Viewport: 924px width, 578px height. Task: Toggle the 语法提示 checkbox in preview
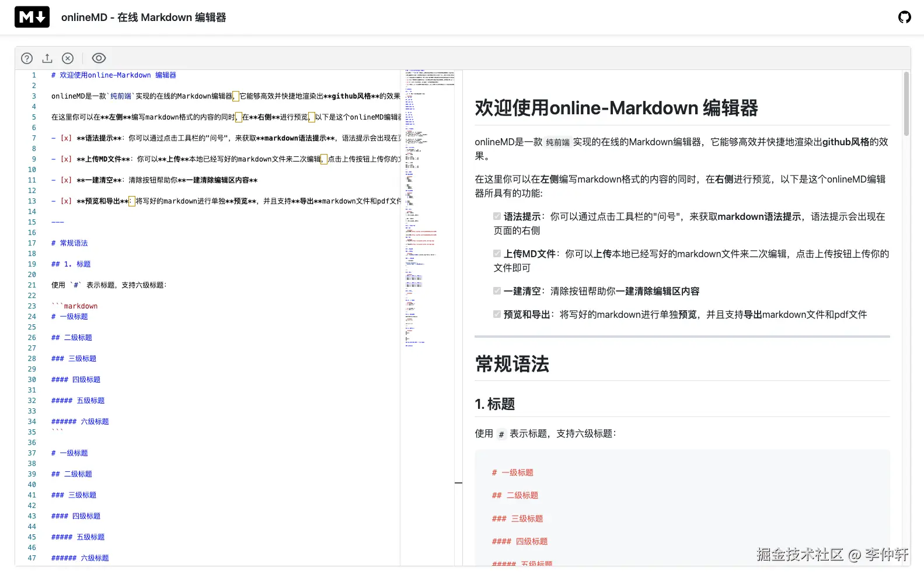tap(497, 216)
